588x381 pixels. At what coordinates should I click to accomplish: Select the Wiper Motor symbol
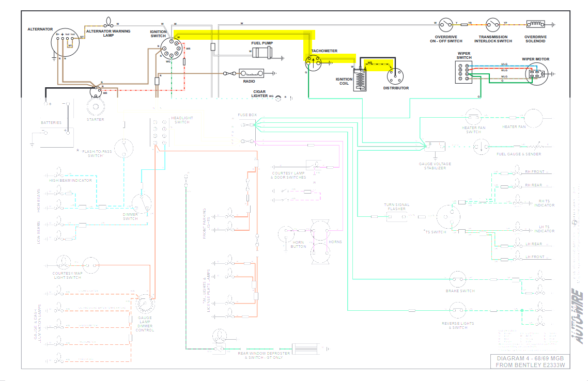click(536, 74)
